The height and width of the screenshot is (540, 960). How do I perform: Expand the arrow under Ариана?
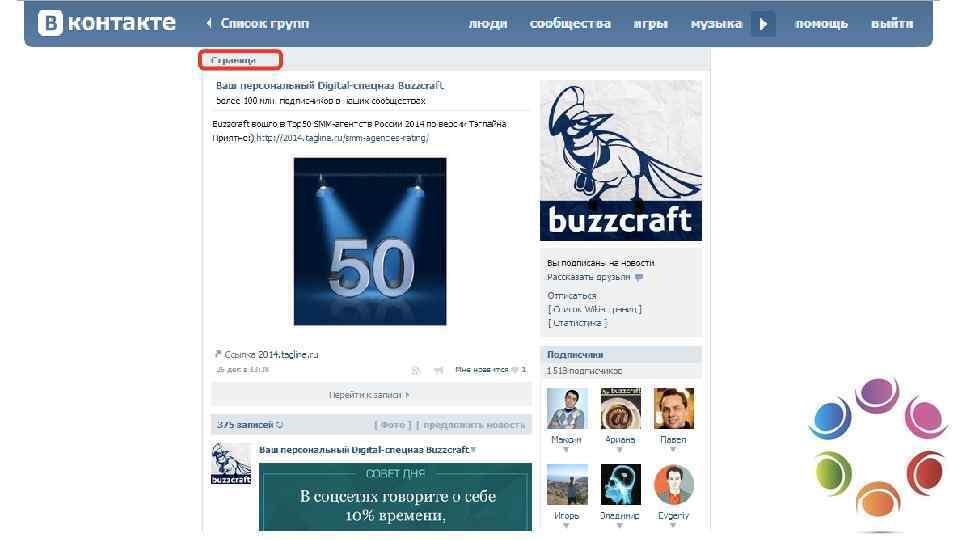tap(620, 449)
